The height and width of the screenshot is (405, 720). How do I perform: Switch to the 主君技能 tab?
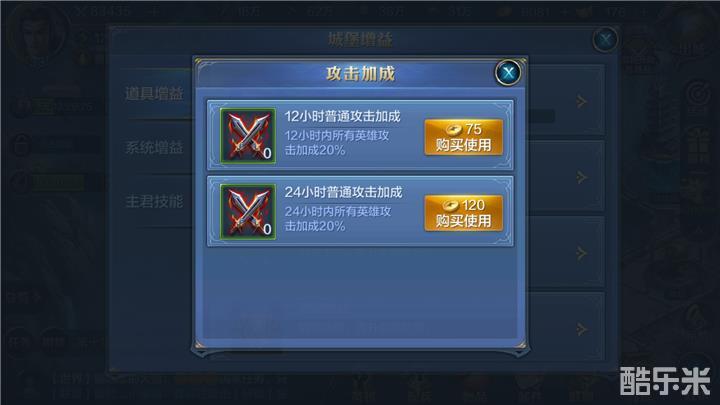[x=154, y=201]
